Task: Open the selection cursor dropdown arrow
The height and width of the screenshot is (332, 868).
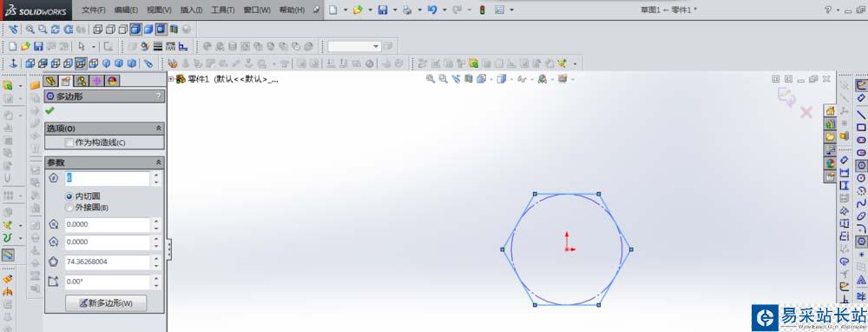Action: [x=94, y=47]
